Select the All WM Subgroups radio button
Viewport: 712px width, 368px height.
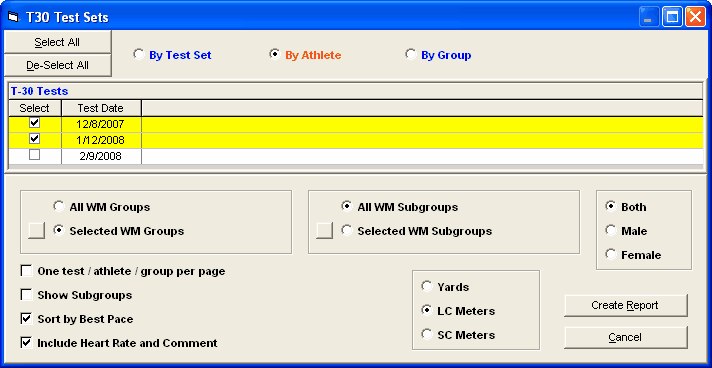point(347,207)
